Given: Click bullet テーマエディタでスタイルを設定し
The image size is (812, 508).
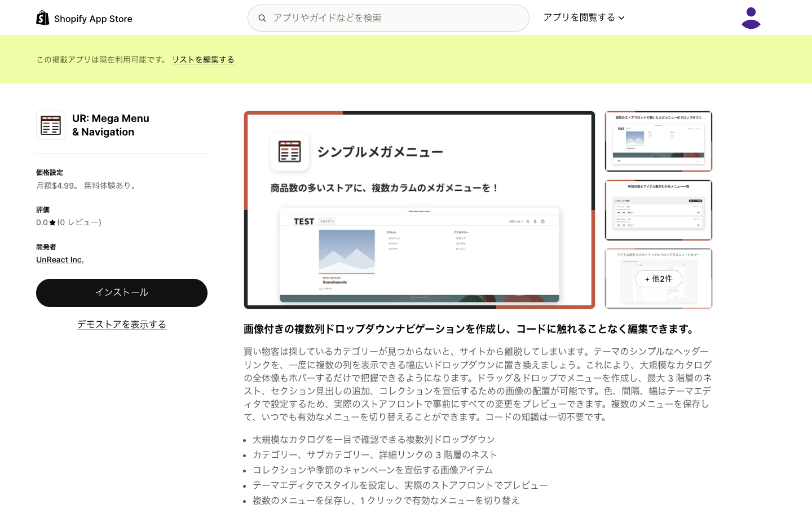Looking at the screenshot, I should 400,485.
